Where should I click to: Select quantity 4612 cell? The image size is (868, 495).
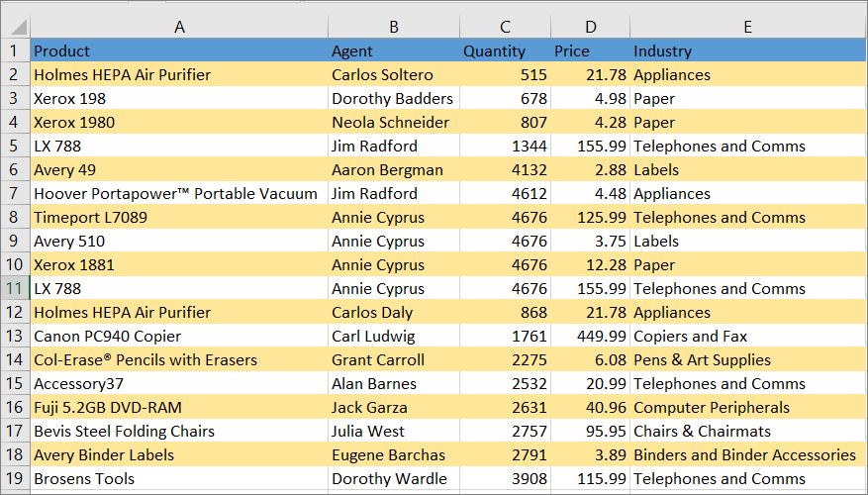(x=505, y=193)
